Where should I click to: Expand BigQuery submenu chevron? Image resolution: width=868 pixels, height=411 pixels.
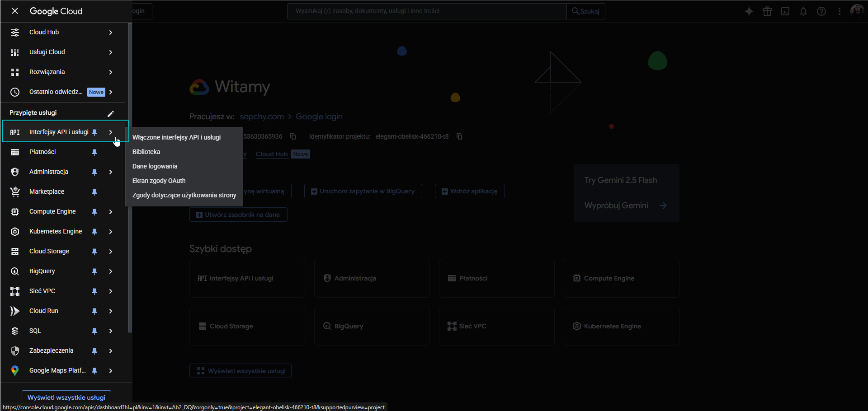tap(111, 271)
